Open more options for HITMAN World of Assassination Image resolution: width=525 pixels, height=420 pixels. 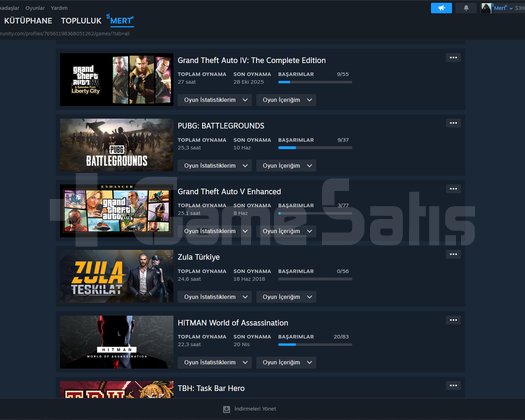point(453,320)
